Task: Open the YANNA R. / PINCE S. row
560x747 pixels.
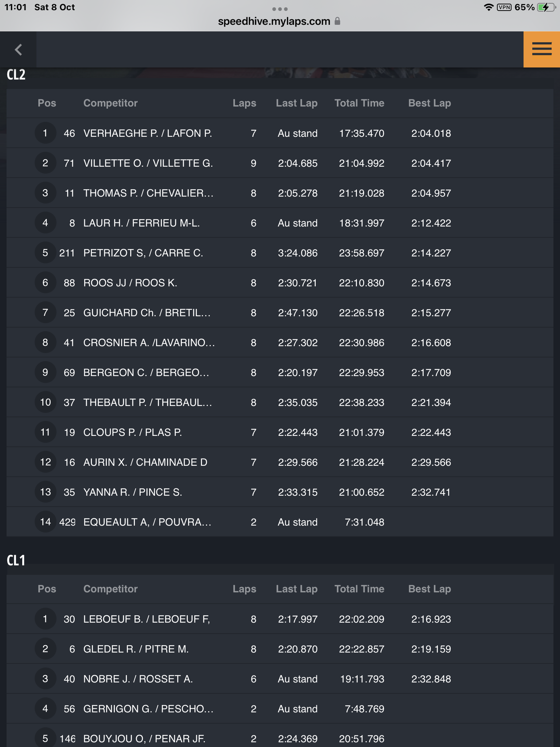Action: (280, 492)
